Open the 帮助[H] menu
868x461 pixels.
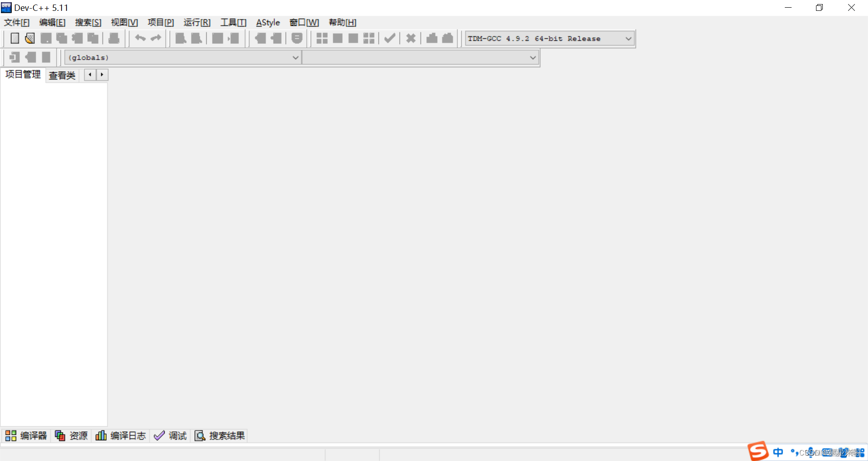343,23
